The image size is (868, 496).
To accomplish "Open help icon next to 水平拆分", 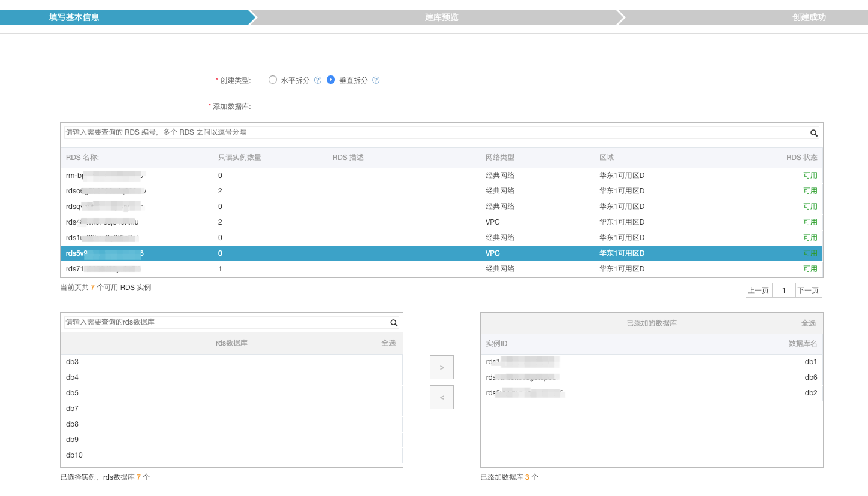I will tap(318, 80).
